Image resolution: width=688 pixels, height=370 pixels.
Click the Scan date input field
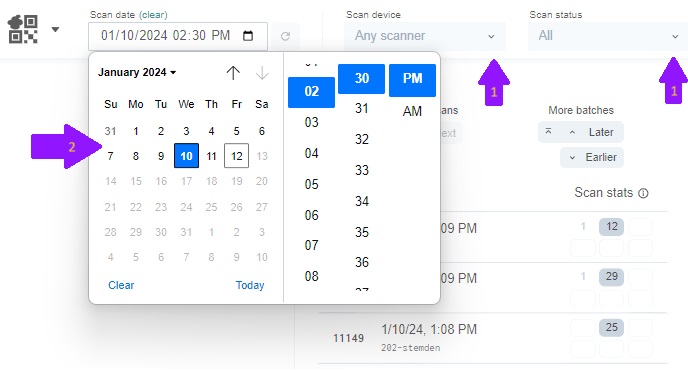[178, 36]
